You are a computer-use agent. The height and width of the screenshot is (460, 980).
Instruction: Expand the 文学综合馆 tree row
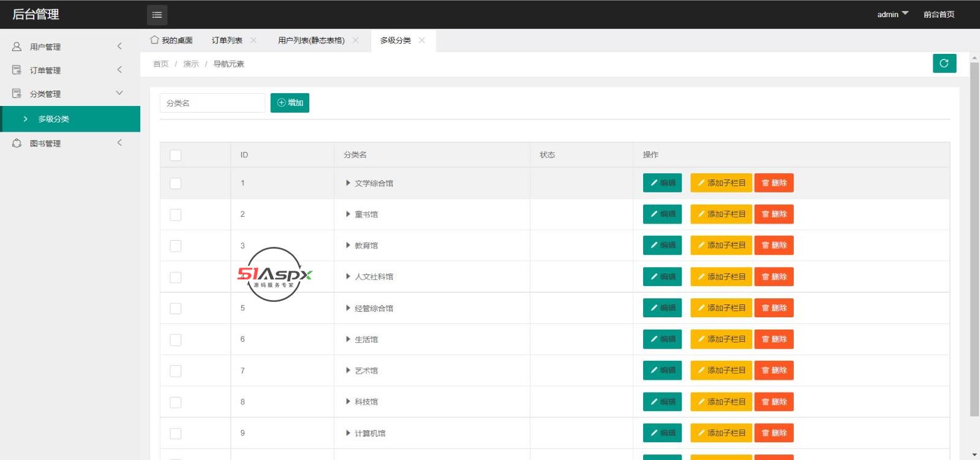point(348,183)
